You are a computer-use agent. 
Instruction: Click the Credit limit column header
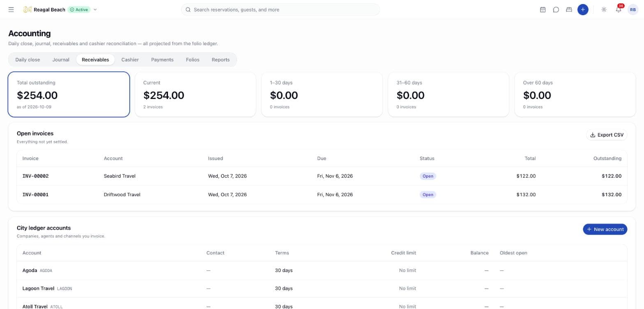403,253
